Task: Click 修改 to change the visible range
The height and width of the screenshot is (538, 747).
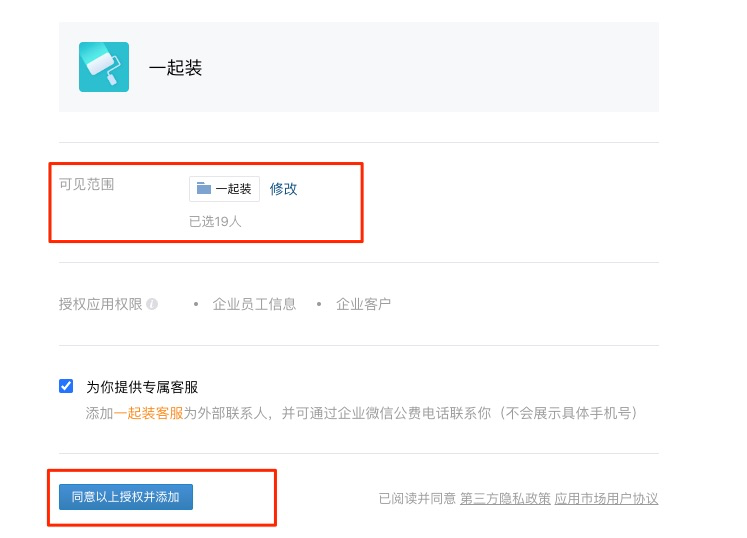Action: 283,189
